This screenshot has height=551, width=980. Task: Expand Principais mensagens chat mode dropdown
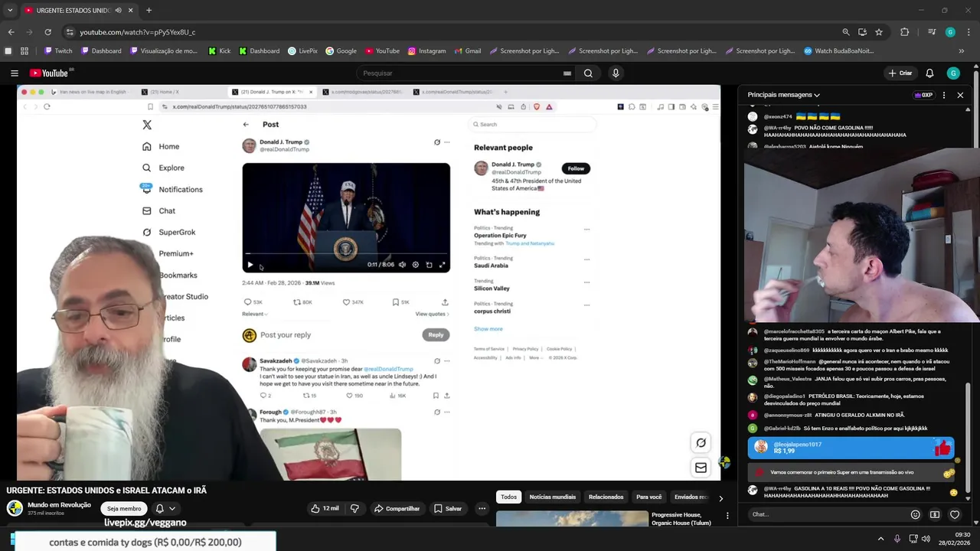(784, 95)
